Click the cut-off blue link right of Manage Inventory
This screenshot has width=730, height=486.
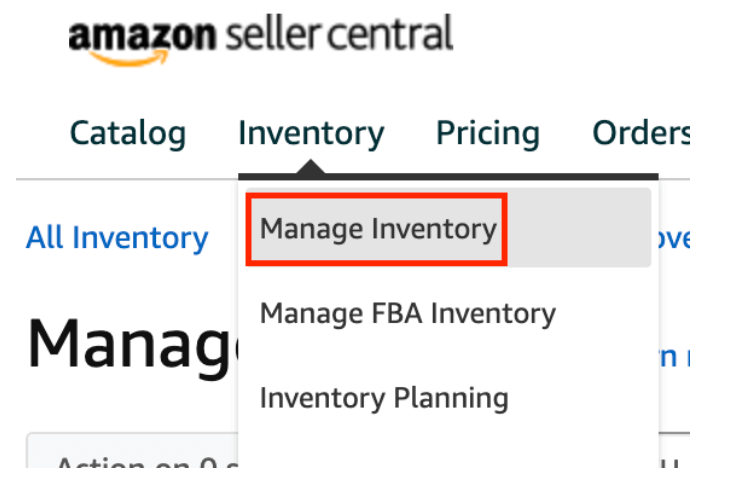[673, 238]
